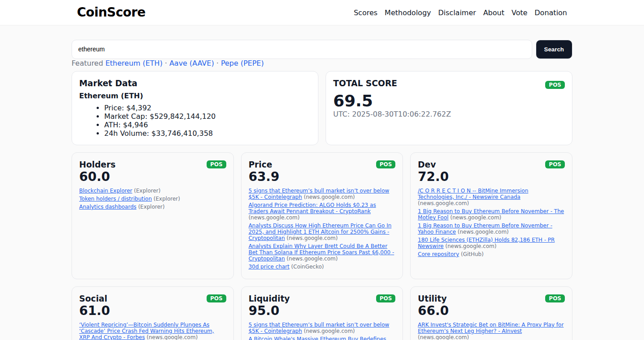Viewport: 644px width, 340px height.
Task: Open the Analytics dashboards link
Action: coord(108,207)
